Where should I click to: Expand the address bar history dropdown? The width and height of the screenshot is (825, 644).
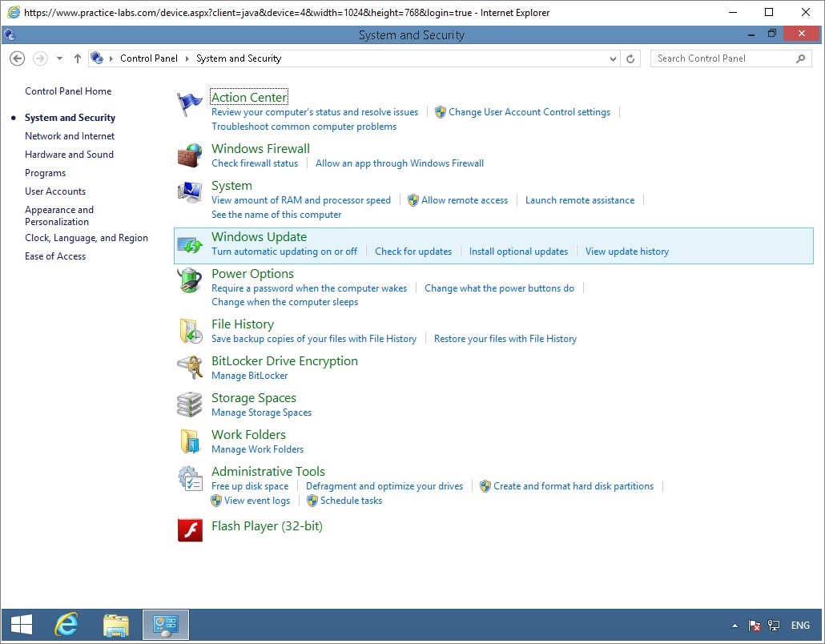pyautogui.click(x=614, y=58)
